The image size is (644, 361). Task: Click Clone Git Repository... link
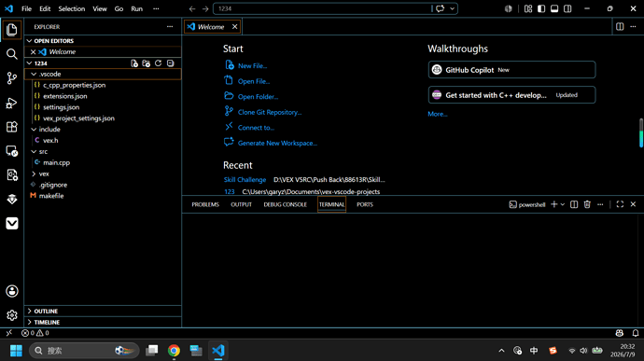[x=270, y=112]
